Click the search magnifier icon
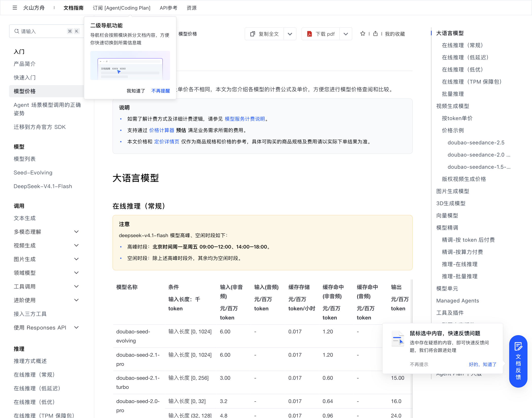Image resolution: width=532 pixels, height=418 pixels. pyautogui.click(x=17, y=31)
